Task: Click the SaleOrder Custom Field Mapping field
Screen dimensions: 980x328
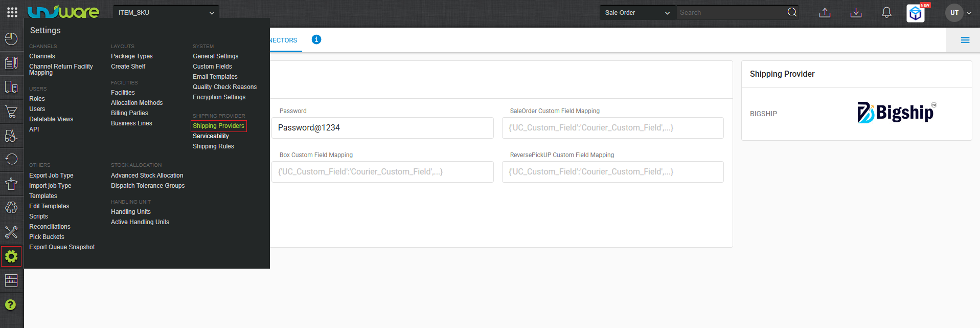Action: coord(612,128)
